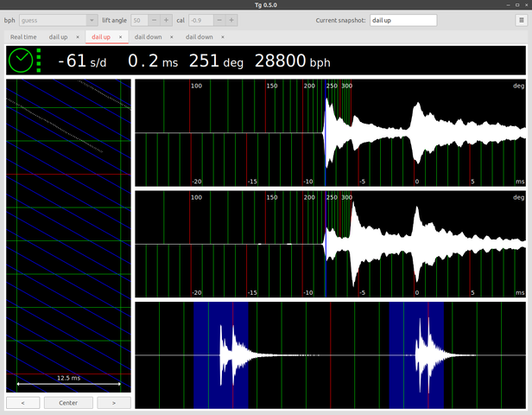
Task: Click the green signal level bars
Action: [39, 61]
